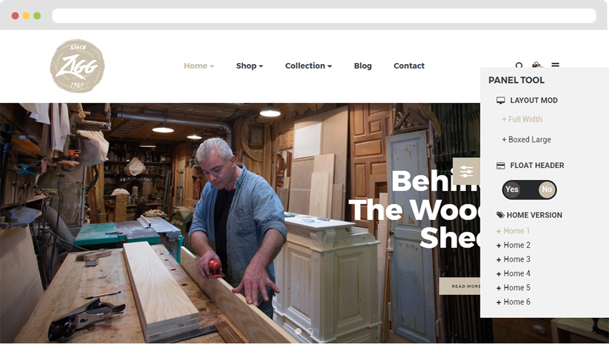Click the panel tool sliders icon
The image size is (609, 364).
(x=466, y=171)
